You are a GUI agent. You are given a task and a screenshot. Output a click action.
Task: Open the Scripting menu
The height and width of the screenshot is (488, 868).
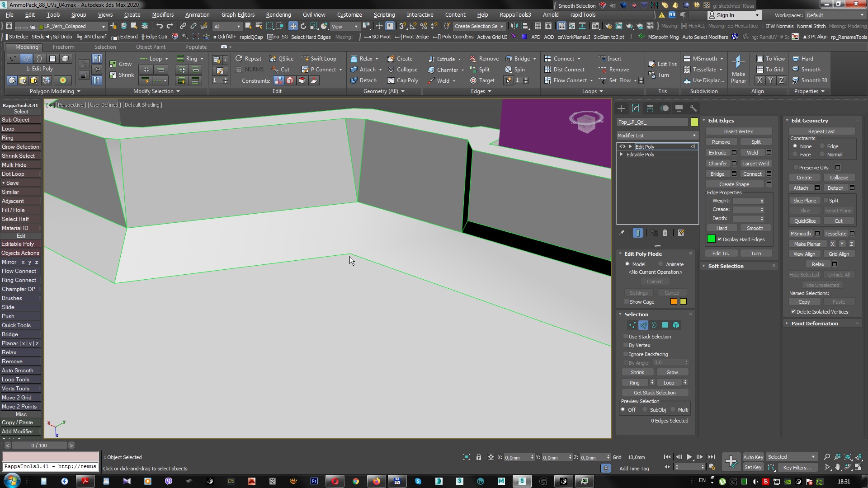pyautogui.click(x=384, y=15)
